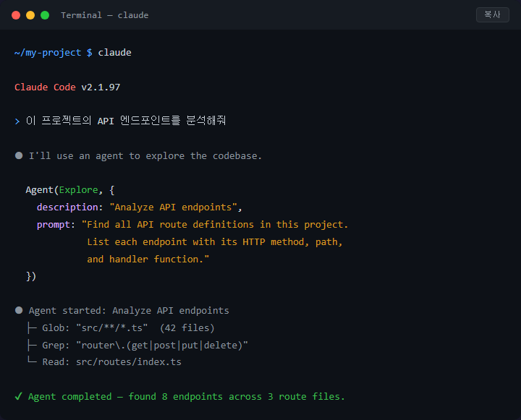Click 'List each endpoint with its HTTP method, path,'
The height and width of the screenshot is (420, 521).
pos(215,241)
